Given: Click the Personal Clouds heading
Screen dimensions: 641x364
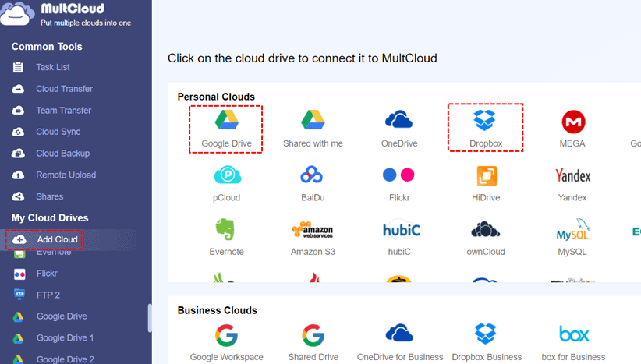Looking at the screenshot, I should [x=216, y=97].
